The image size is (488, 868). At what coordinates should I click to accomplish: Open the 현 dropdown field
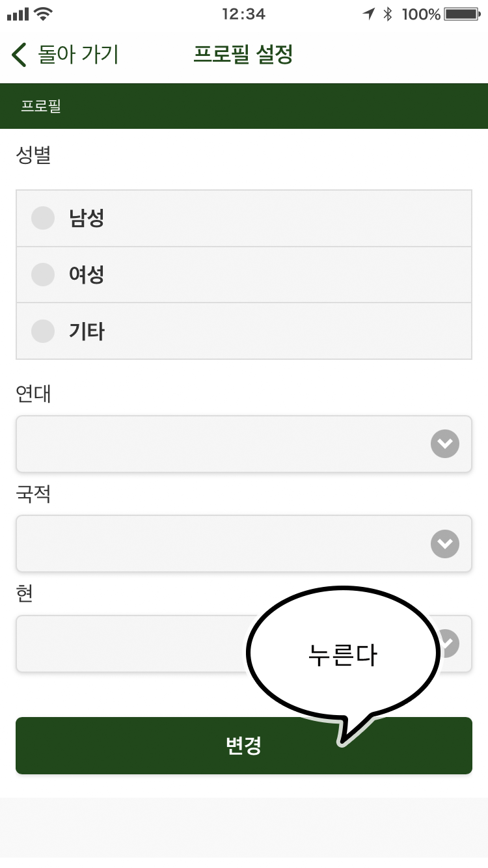(130, 644)
